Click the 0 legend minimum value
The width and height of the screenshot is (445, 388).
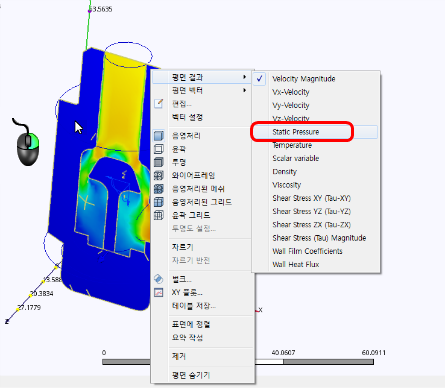click(104, 353)
